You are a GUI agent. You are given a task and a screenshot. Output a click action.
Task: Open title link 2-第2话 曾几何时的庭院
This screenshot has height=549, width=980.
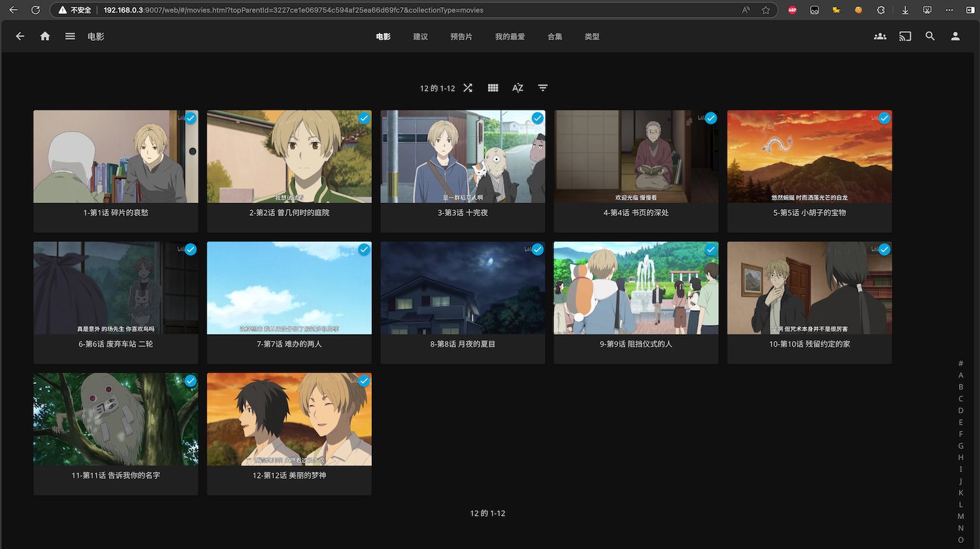tap(289, 213)
